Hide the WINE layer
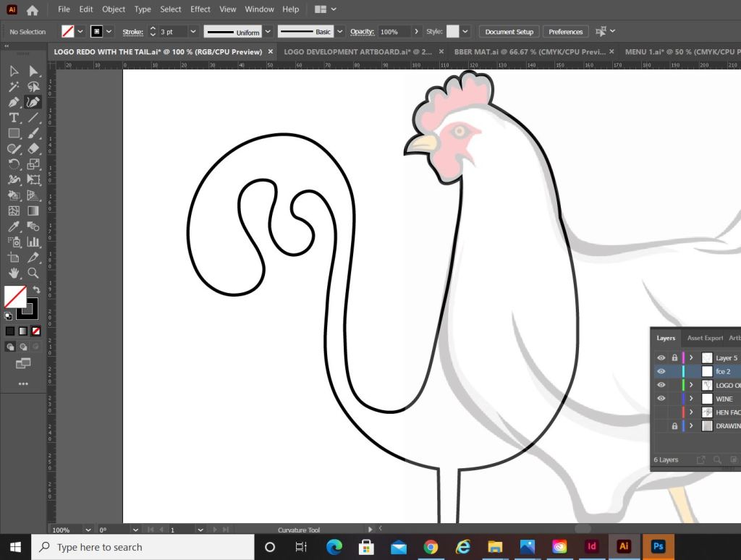 [x=661, y=399]
